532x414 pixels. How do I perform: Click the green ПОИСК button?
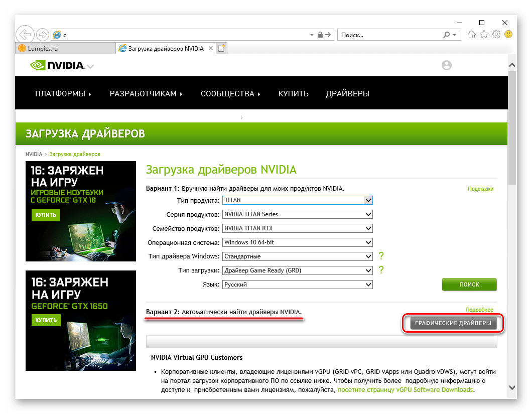[469, 285]
